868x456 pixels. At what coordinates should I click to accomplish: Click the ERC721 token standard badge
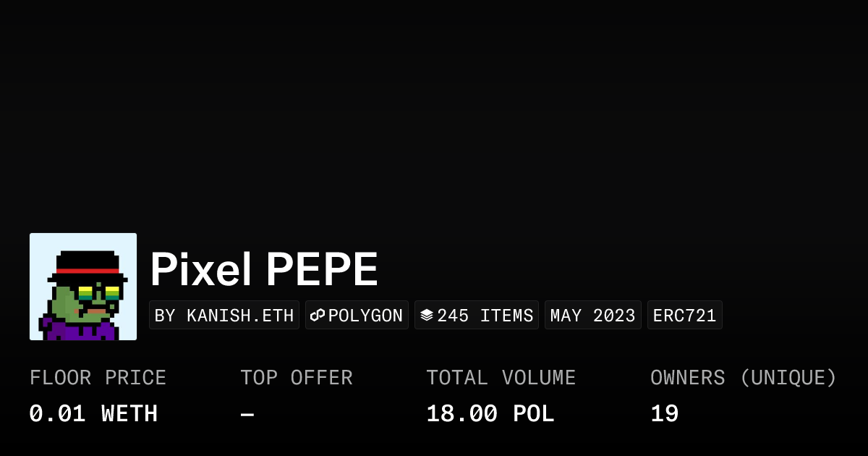point(684,316)
